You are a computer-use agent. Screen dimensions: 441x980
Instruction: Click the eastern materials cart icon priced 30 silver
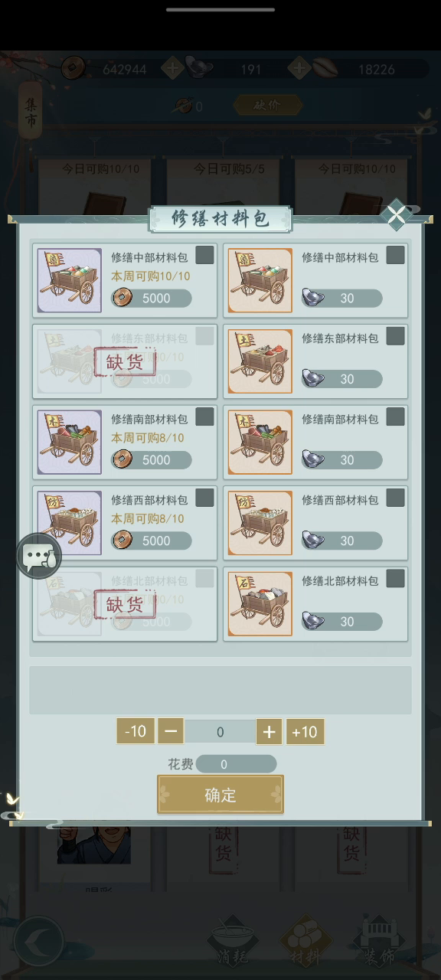(x=260, y=361)
